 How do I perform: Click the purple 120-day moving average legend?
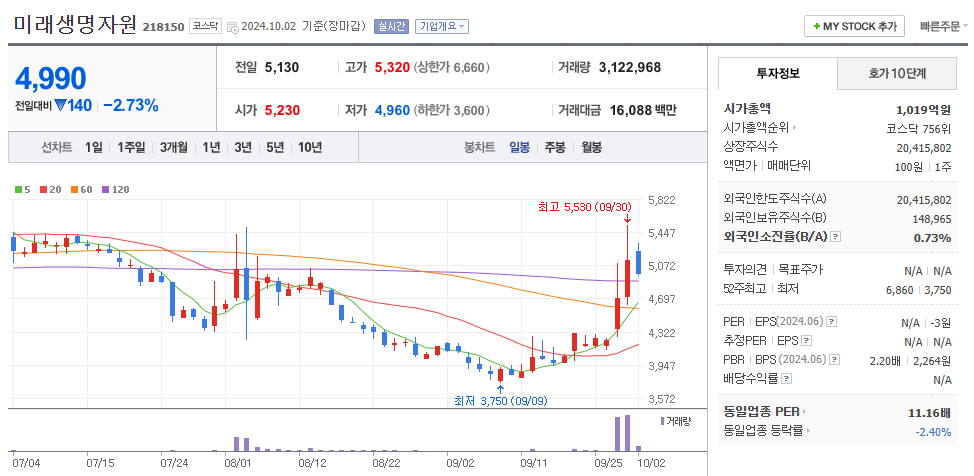point(116,190)
